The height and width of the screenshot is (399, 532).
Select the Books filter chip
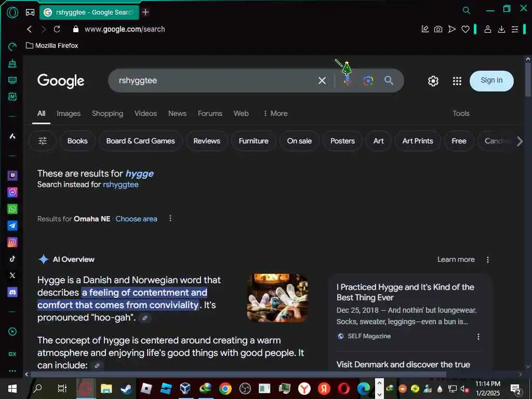coord(77,141)
